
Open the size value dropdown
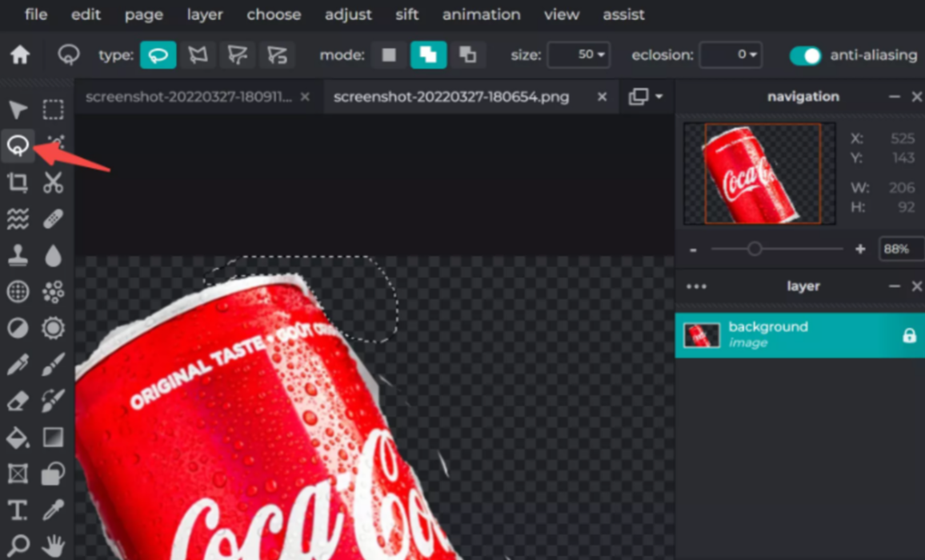(603, 56)
